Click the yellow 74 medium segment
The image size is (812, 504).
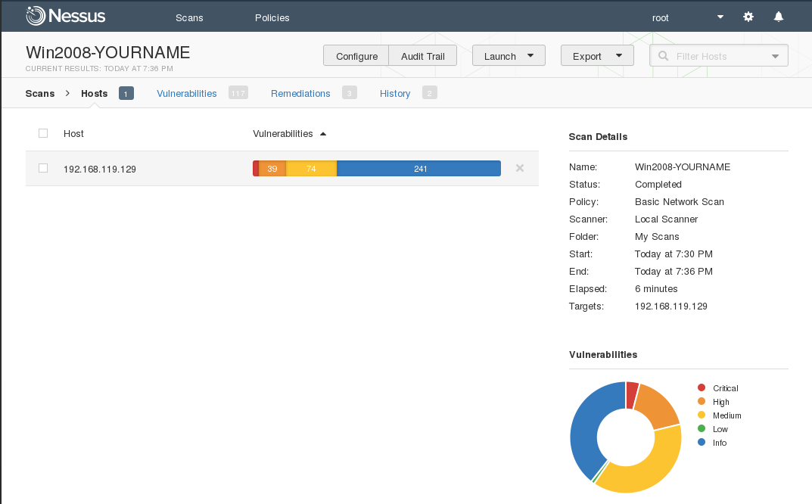point(311,168)
